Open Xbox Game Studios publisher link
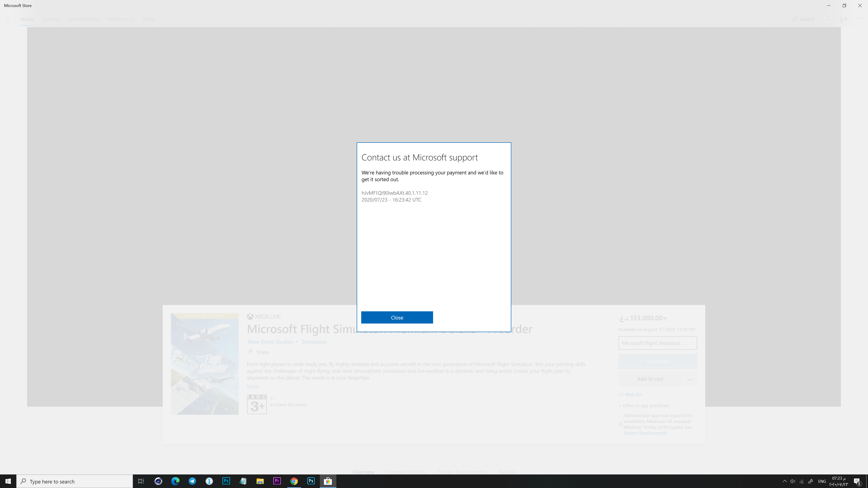The height and width of the screenshot is (488, 868). (270, 342)
